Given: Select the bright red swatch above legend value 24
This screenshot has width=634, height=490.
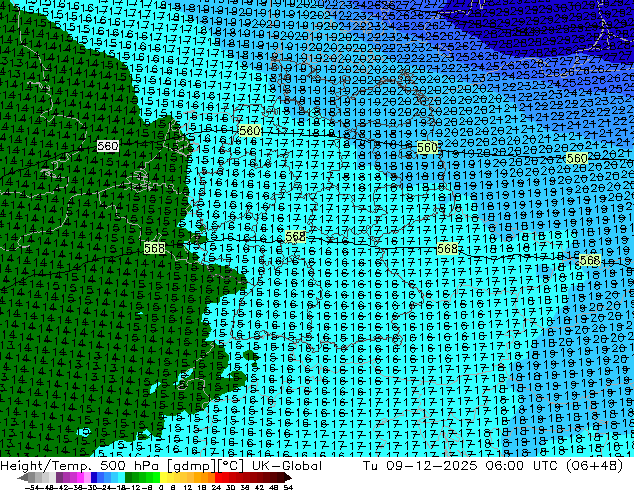Looking at the screenshot, I should pos(218,477).
